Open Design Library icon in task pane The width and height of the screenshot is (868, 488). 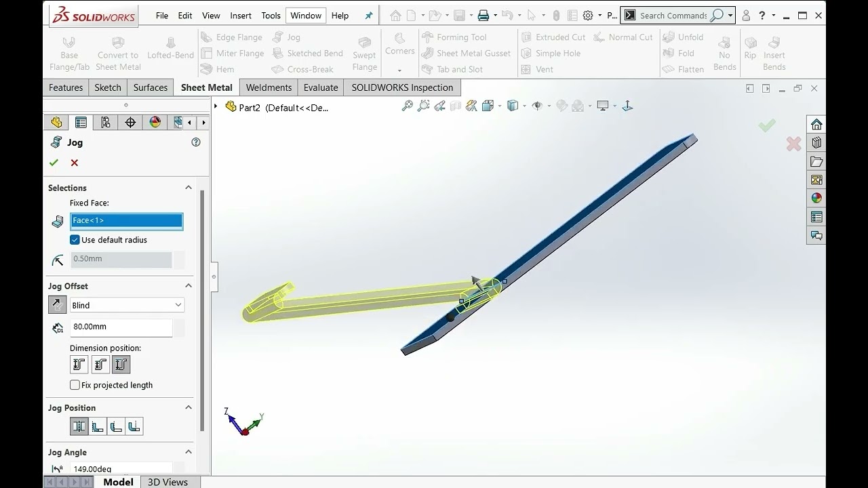pyautogui.click(x=816, y=143)
